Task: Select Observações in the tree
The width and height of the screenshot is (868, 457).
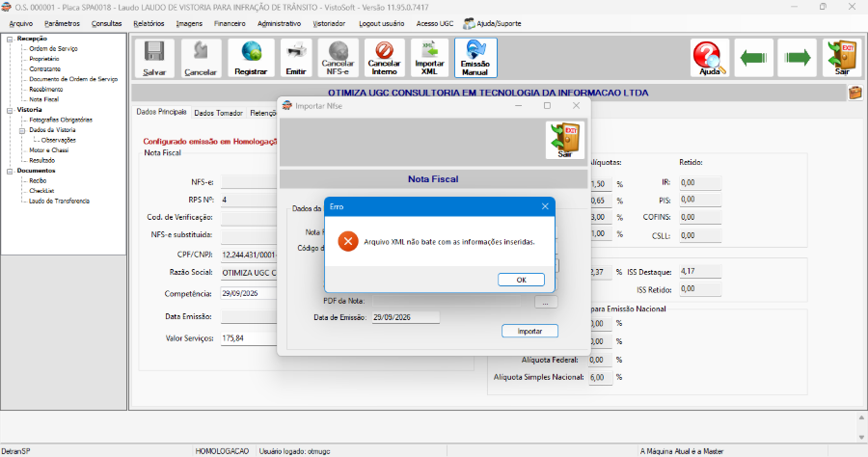Action: click(x=58, y=140)
